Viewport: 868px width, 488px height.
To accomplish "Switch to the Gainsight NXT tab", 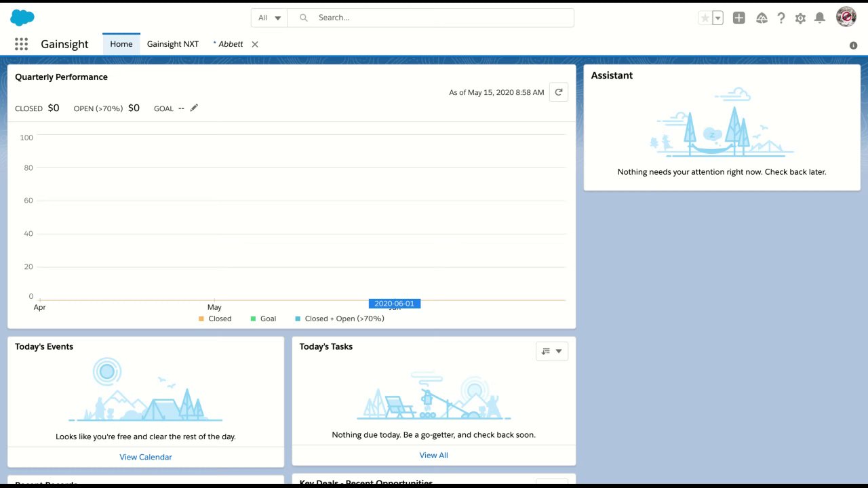I will 173,44.
